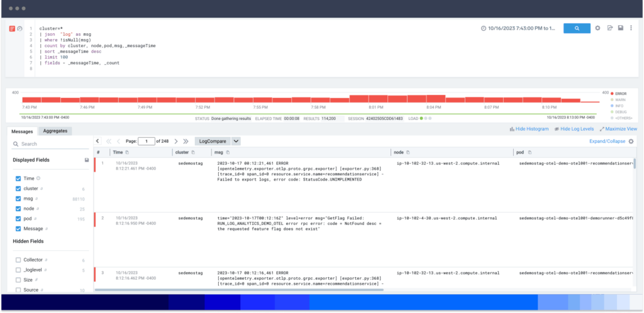
Task: Open the LogCompare dropdown arrow
Action: coord(236,141)
